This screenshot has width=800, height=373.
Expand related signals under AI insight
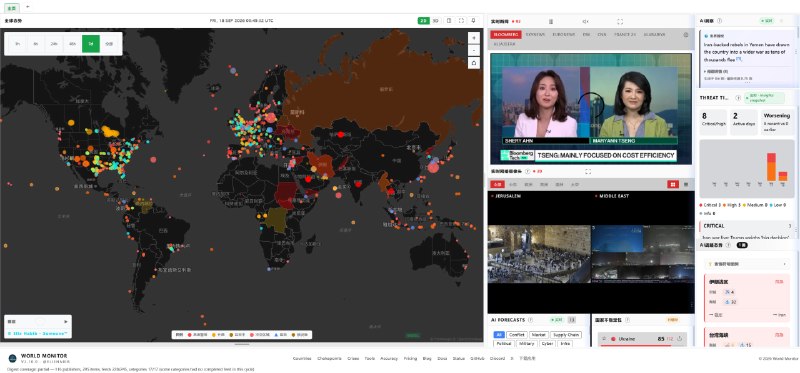tap(716, 71)
